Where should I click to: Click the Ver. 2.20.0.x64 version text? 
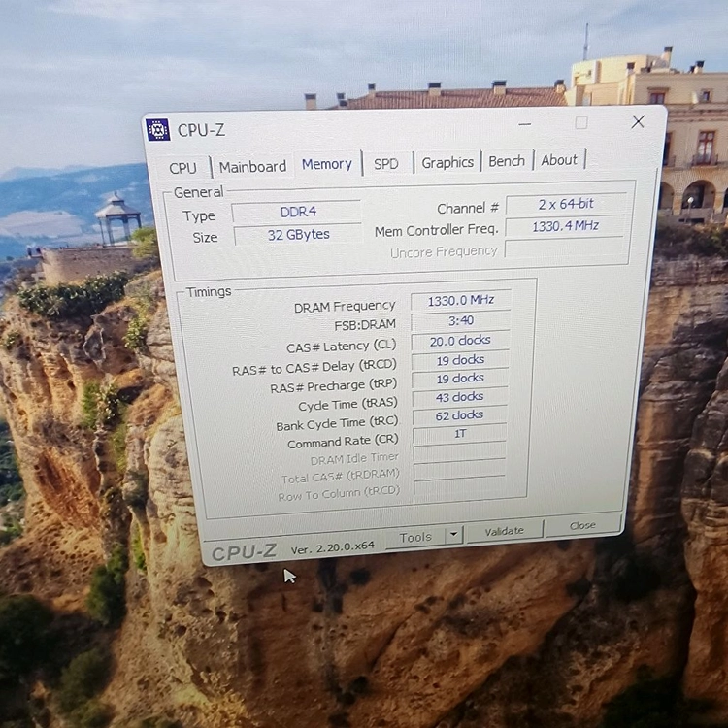coord(332,547)
